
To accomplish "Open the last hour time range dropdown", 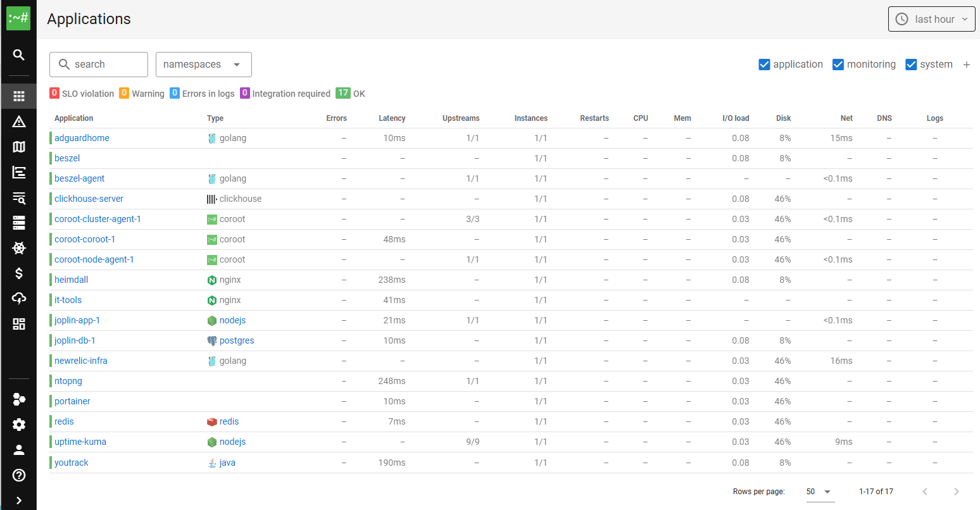I will coord(931,19).
